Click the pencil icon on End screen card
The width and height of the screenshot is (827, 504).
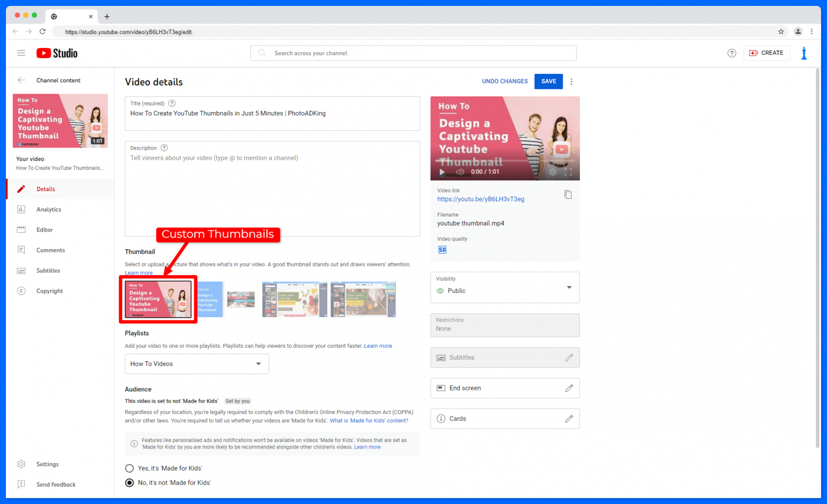[569, 388]
